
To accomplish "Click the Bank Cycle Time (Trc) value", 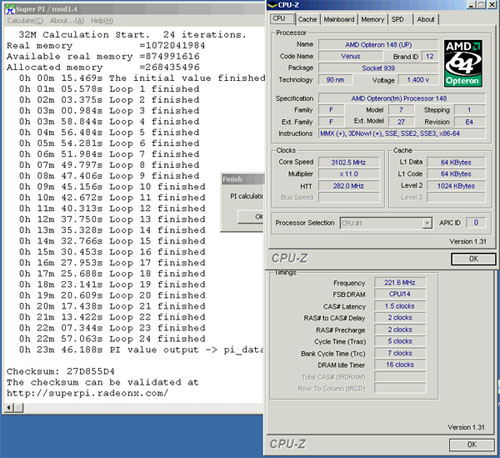I will coord(400,353).
